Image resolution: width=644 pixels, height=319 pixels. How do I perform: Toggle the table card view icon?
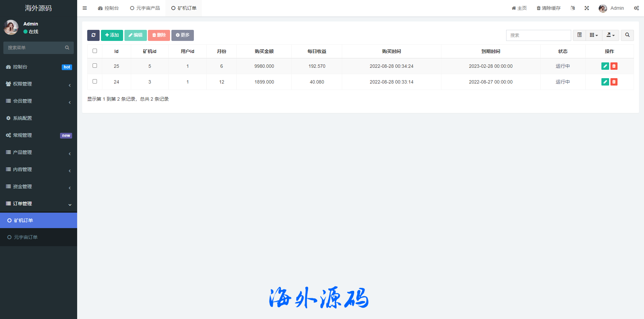(x=579, y=35)
